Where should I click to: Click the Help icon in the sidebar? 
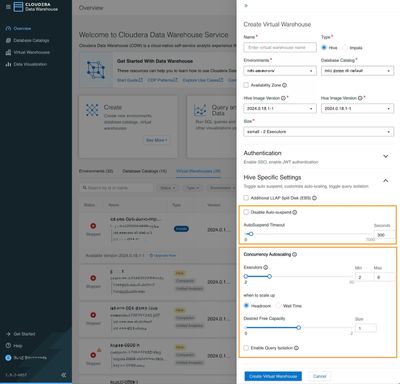(x=8, y=346)
